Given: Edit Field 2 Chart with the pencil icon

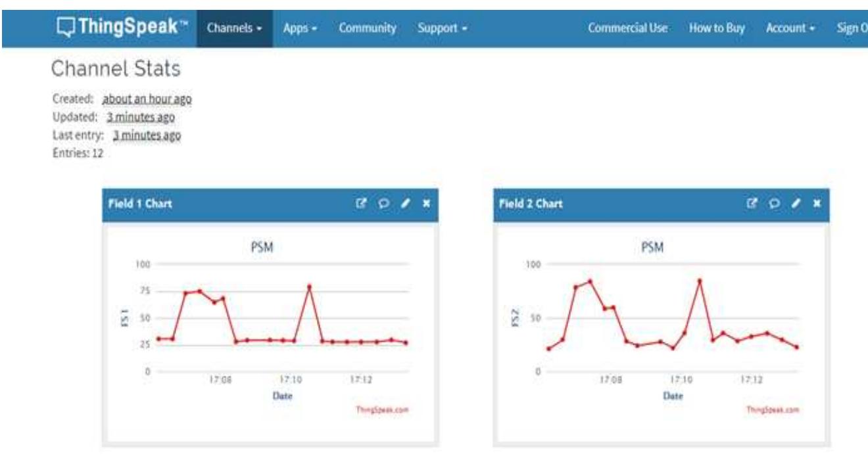Looking at the screenshot, I should point(795,203).
